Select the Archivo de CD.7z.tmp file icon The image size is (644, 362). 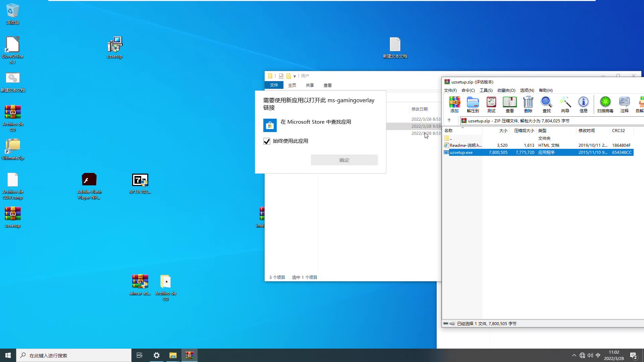pos(13,186)
